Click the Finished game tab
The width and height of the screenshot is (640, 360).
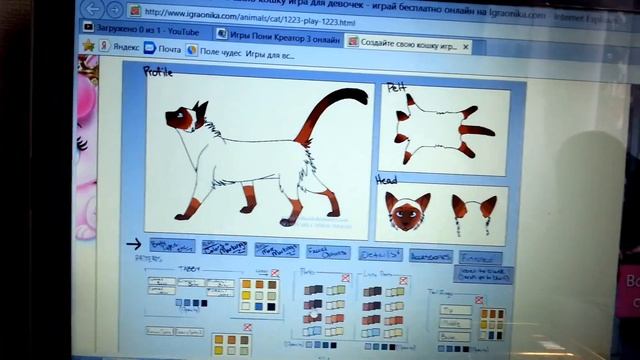coord(480,258)
